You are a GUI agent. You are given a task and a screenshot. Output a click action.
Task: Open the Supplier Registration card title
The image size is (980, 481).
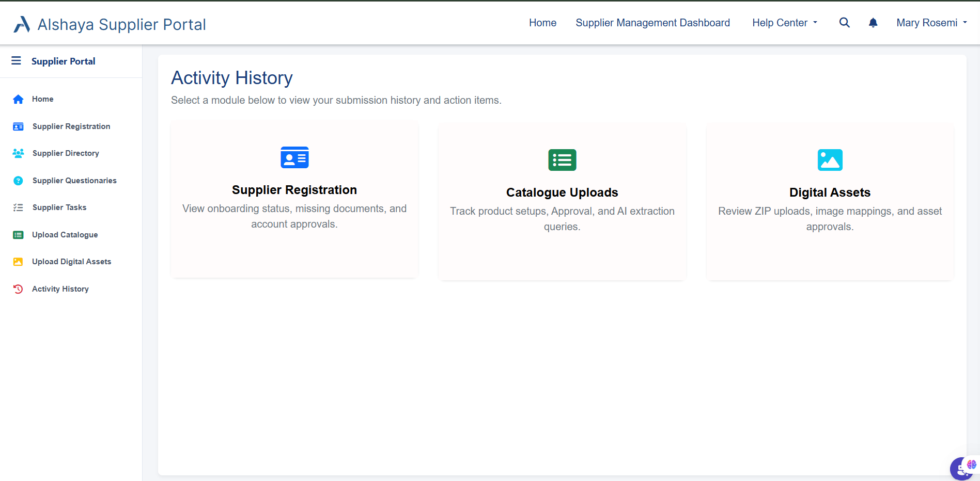[294, 190]
